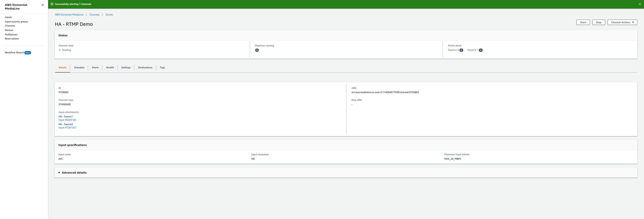Click the Start button

pos(583,22)
